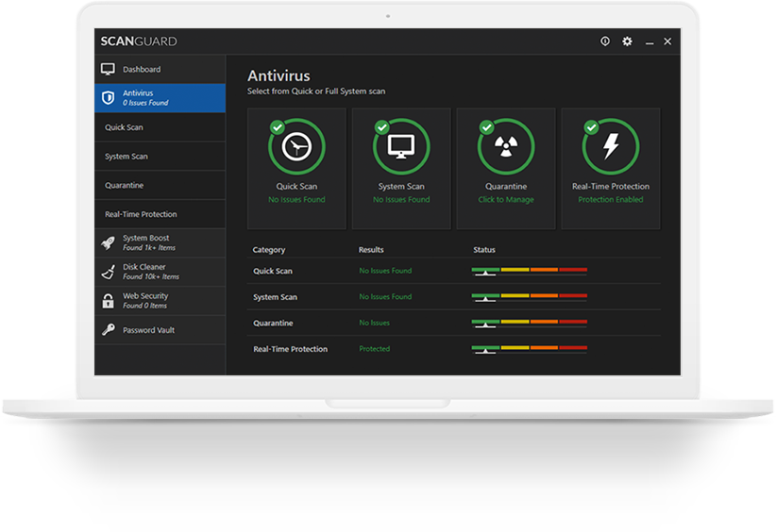Click the Antivirus shield icon in sidebar
Image resolution: width=776 pixels, height=532 pixels.
click(x=108, y=97)
